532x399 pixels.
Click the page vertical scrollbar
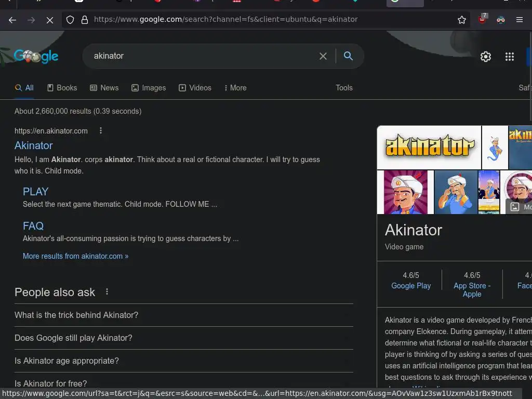point(530,76)
